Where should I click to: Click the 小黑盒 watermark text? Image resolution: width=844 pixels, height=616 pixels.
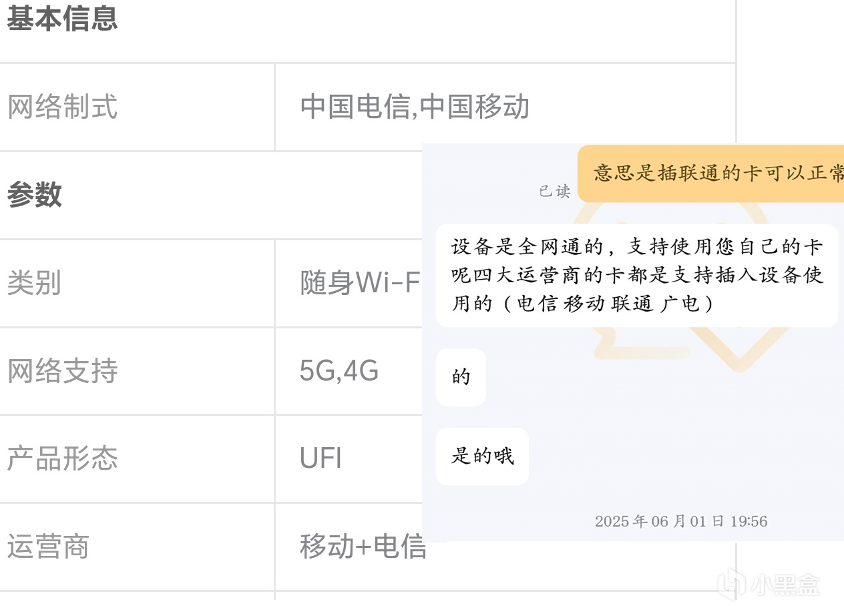point(785,585)
